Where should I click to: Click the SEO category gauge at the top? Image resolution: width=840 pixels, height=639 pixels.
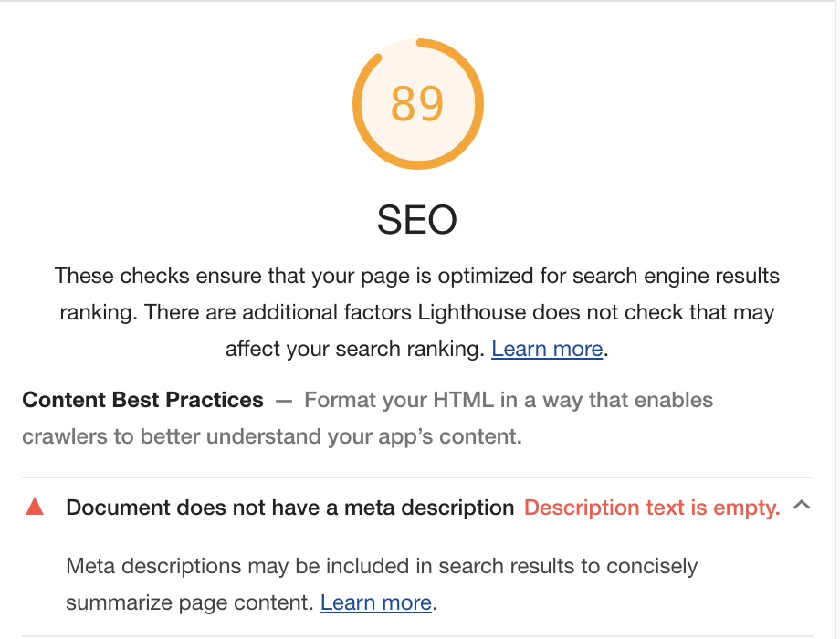[417, 103]
